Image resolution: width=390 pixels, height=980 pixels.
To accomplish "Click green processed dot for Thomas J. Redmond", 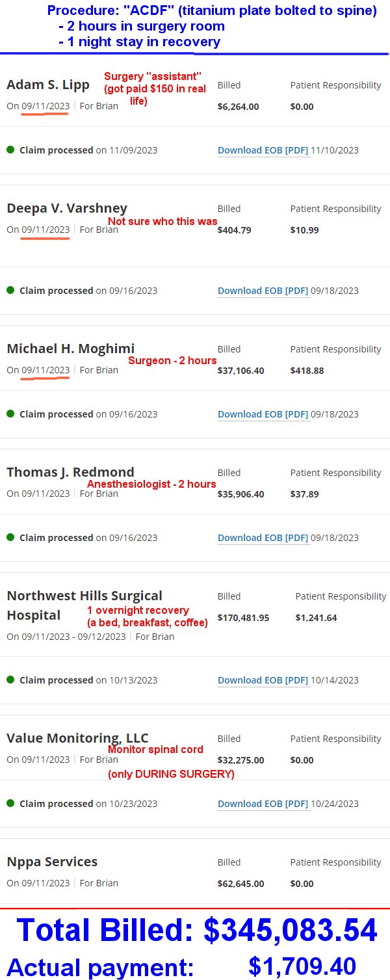I will click(x=10, y=537).
